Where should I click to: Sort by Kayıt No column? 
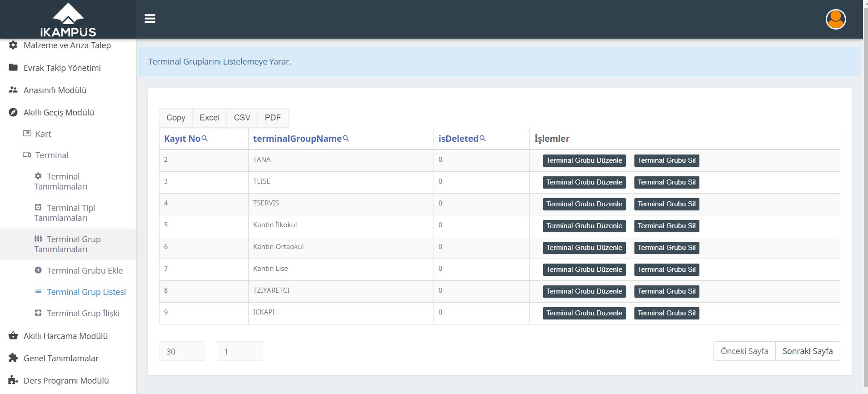[182, 139]
